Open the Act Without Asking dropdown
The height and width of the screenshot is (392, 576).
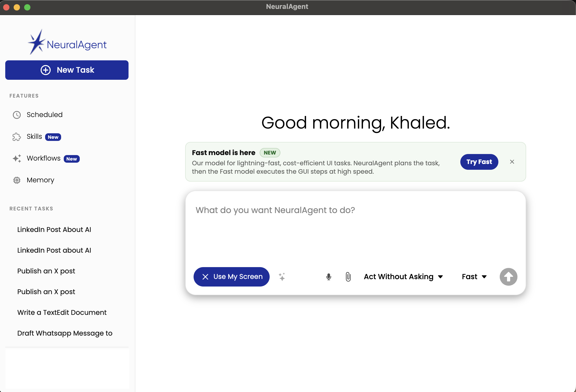pyautogui.click(x=403, y=277)
